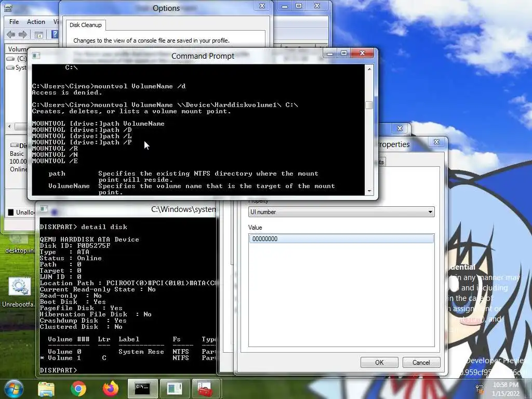
Task: Open File Explorer from the taskbar
Action: [x=46, y=389]
